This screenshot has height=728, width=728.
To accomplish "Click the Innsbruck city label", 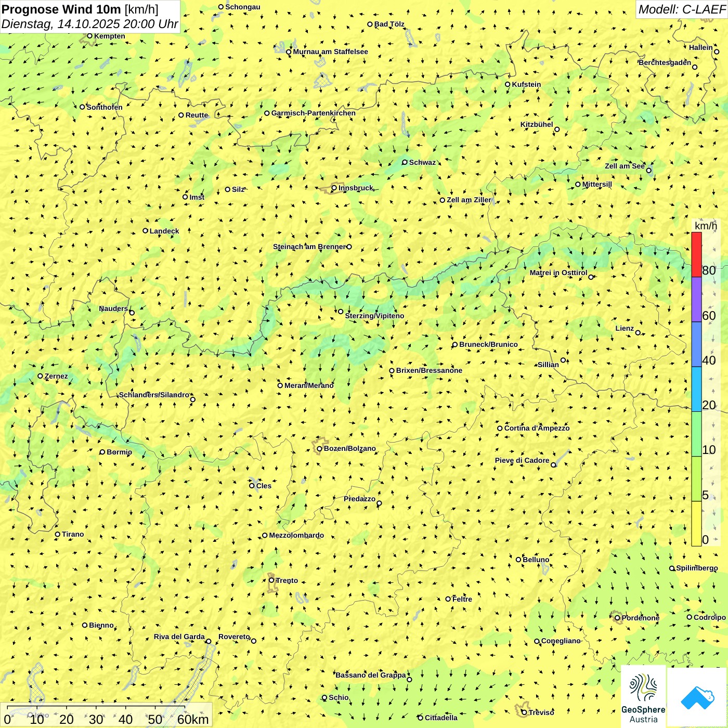I will click(356, 188).
